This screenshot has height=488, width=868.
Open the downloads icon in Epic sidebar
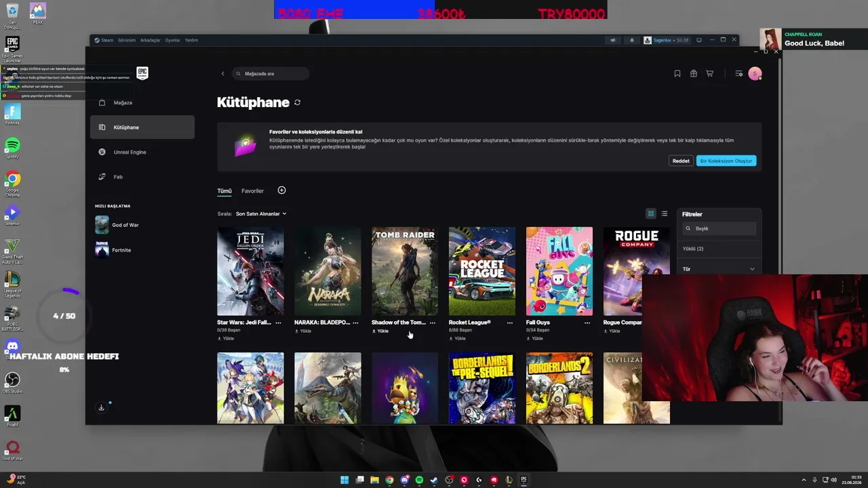click(x=101, y=407)
